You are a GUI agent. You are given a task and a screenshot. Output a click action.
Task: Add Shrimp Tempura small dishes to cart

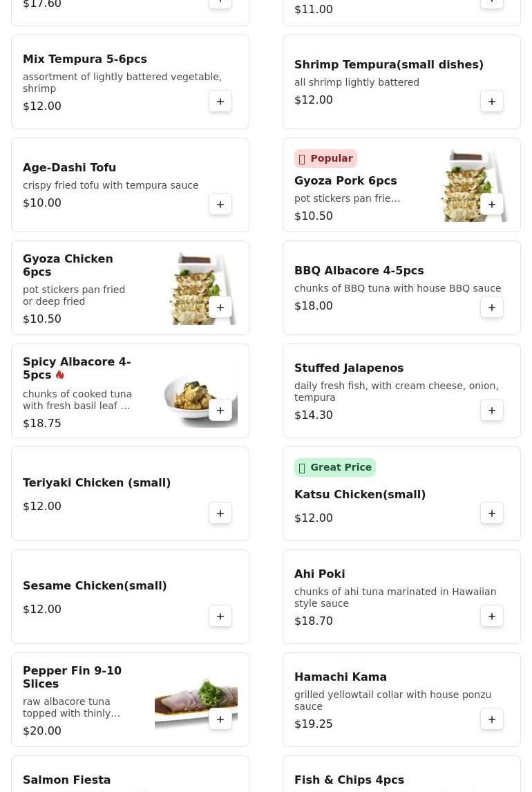click(x=492, y=102)
